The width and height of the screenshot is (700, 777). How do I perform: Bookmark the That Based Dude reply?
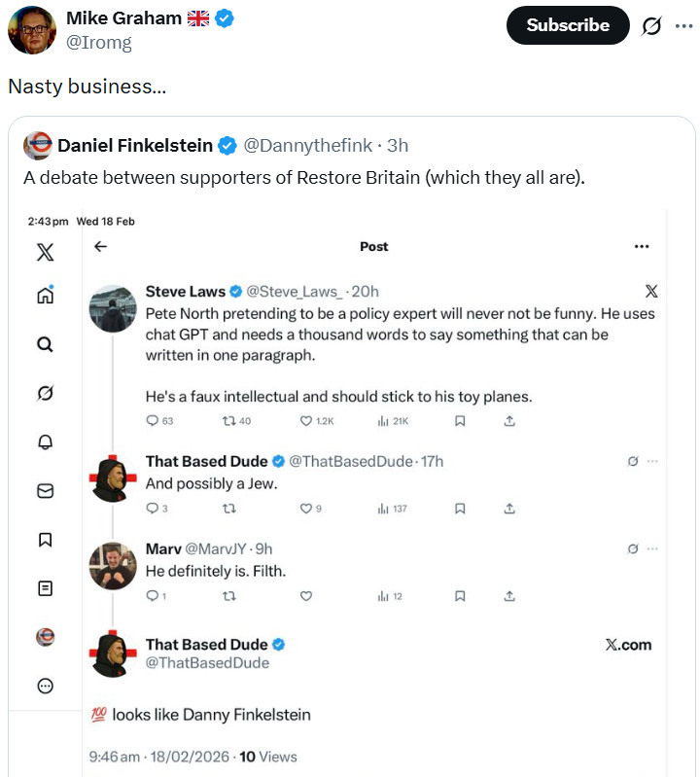coord(460,509)
